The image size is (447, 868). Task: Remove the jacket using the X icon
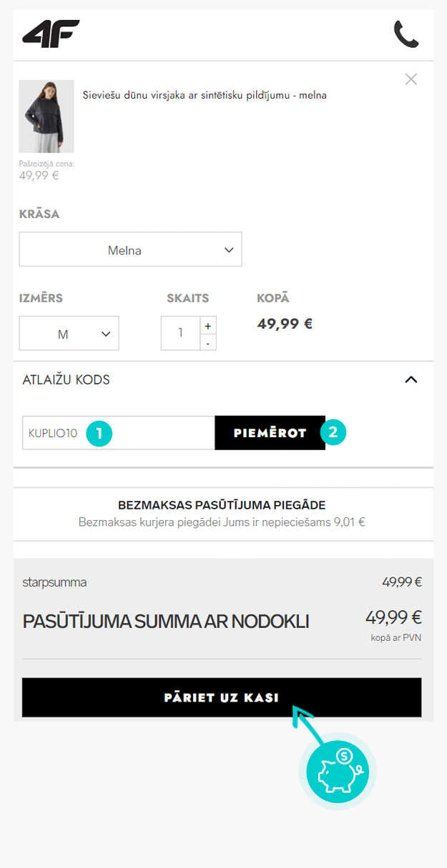(x=411, y=79)
